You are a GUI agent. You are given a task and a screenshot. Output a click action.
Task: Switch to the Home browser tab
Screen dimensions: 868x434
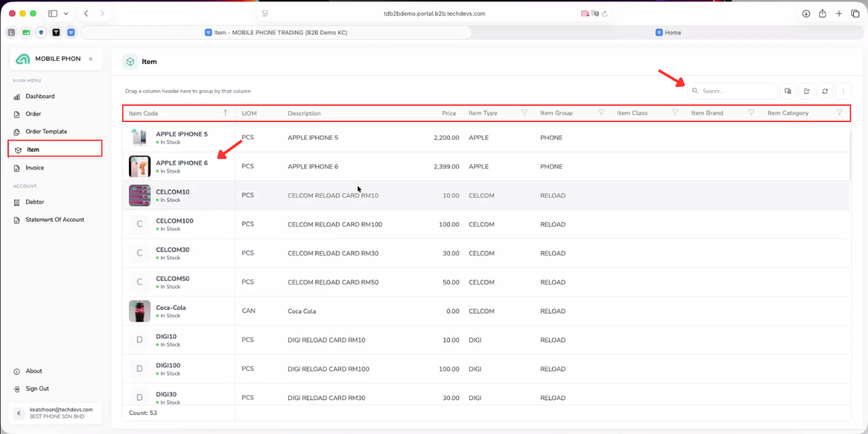click(x=669, y=33)
